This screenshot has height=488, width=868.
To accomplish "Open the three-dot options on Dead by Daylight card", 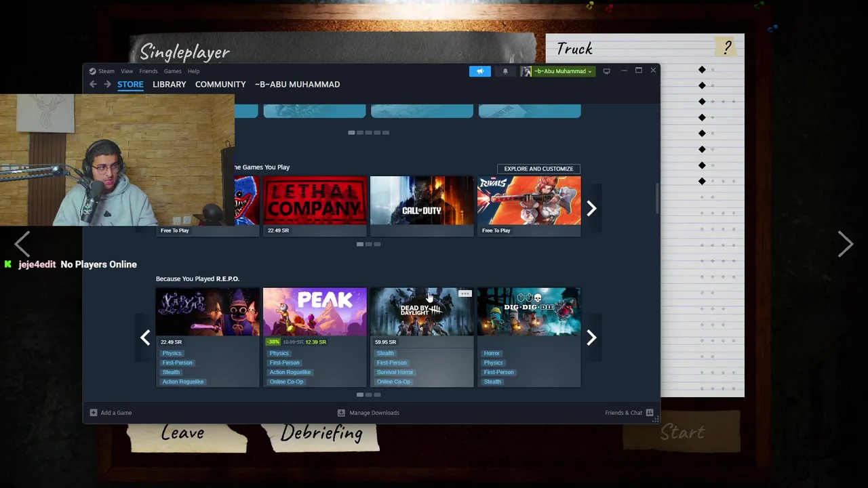I will point(465,293).
